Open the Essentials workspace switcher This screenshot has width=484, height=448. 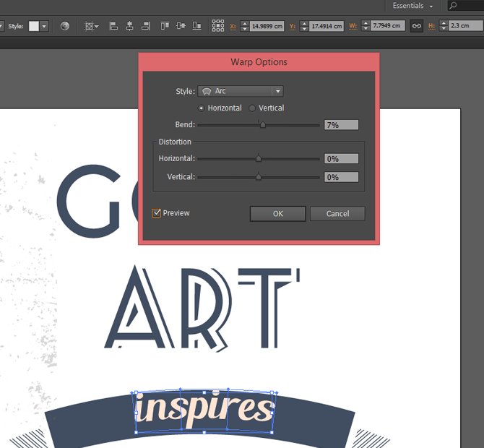413,6
